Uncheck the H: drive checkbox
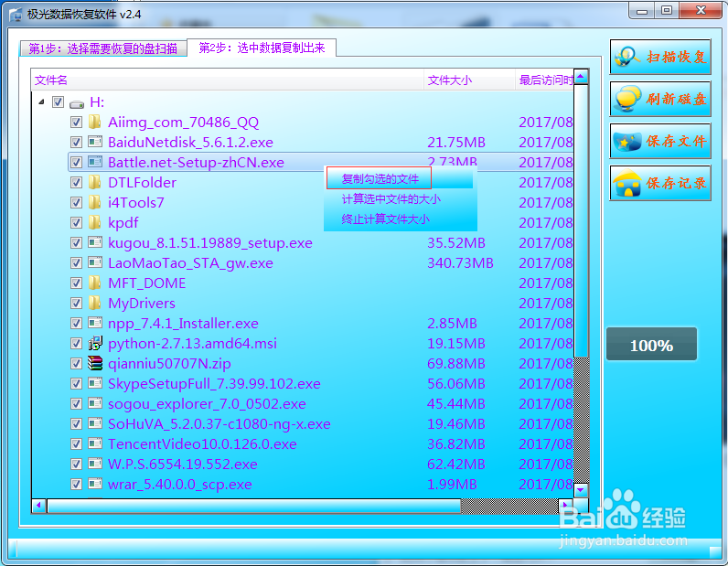728x566 pixels. click(x=58, y=102)
